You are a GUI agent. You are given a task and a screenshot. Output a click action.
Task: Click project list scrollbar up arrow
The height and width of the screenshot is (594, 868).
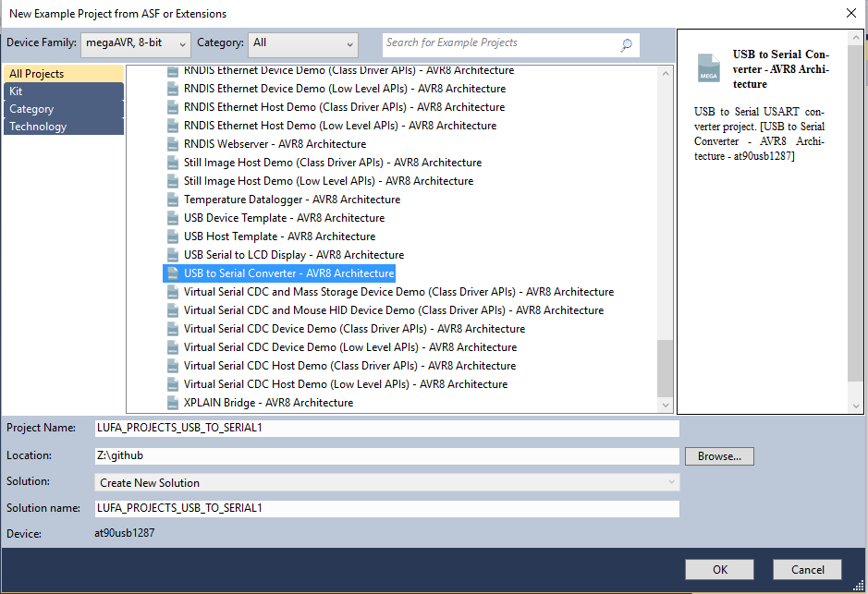[x=666, y=73]
